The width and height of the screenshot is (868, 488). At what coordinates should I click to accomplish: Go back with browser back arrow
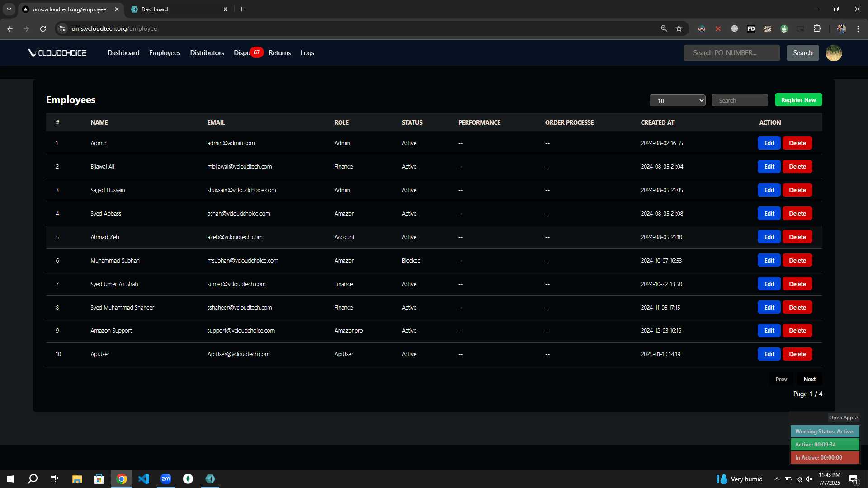[10, 28]
